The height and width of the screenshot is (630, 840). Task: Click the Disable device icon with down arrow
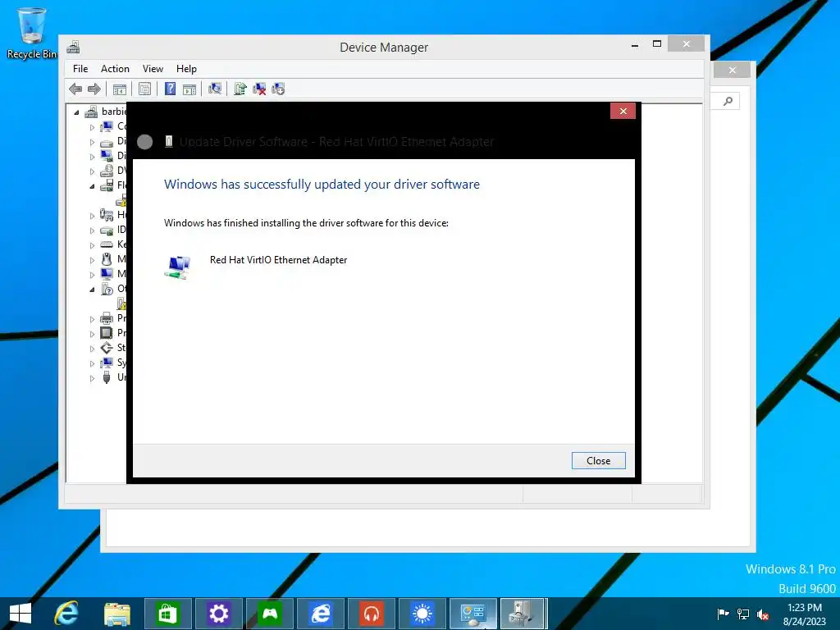pos(278,89)
